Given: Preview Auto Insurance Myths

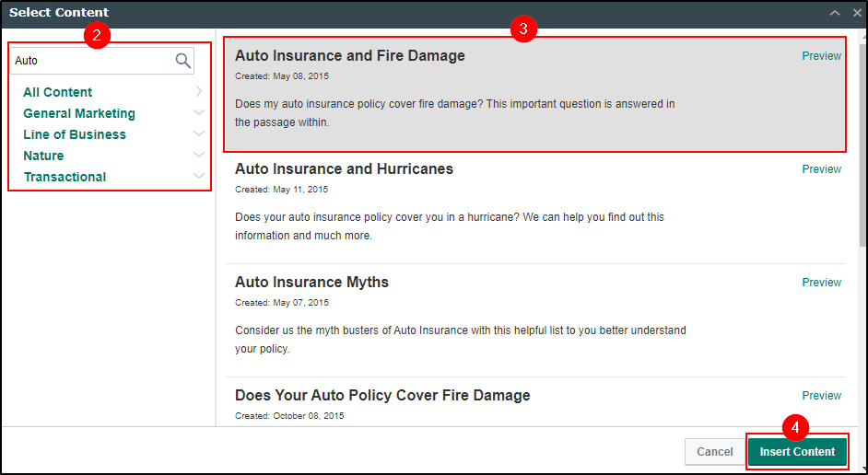Looking at the screenshot, I should [822, 282].
